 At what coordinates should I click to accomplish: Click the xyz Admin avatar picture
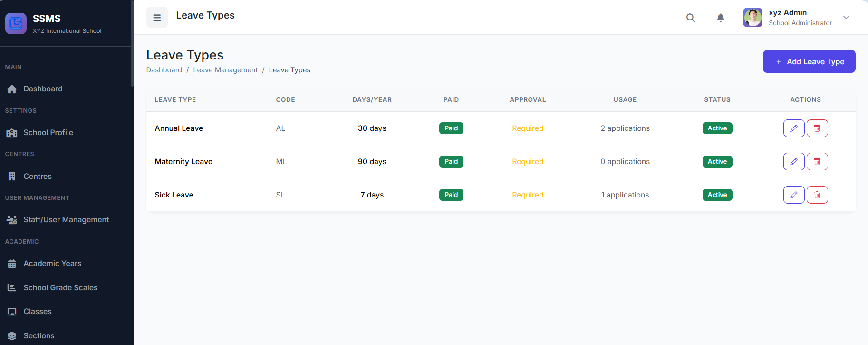click(x=752, y=18)
